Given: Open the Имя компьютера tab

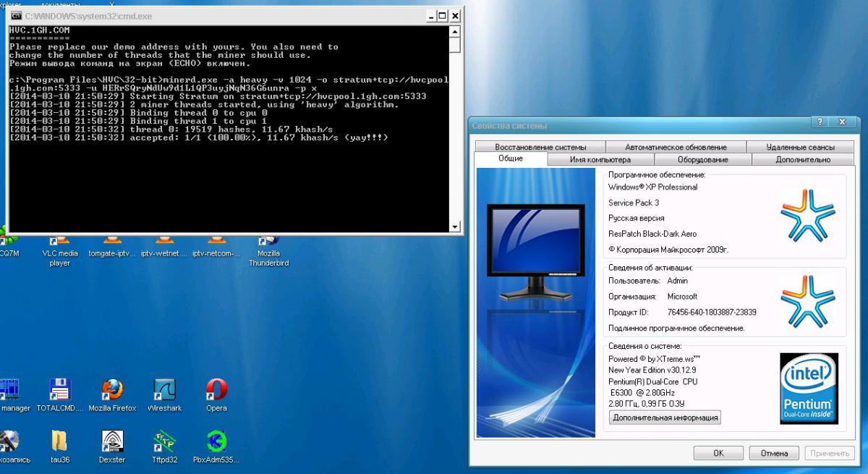Looking at the screenshot, I should [x=600, y=159].
